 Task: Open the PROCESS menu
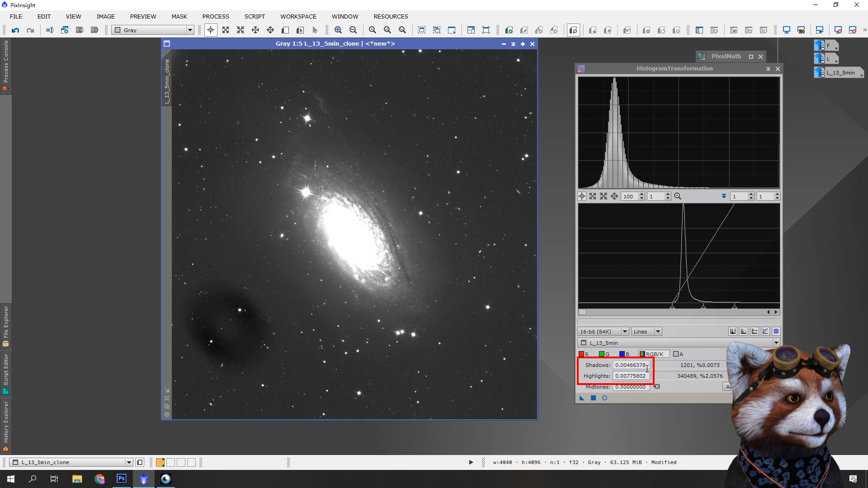click(216, 16)
